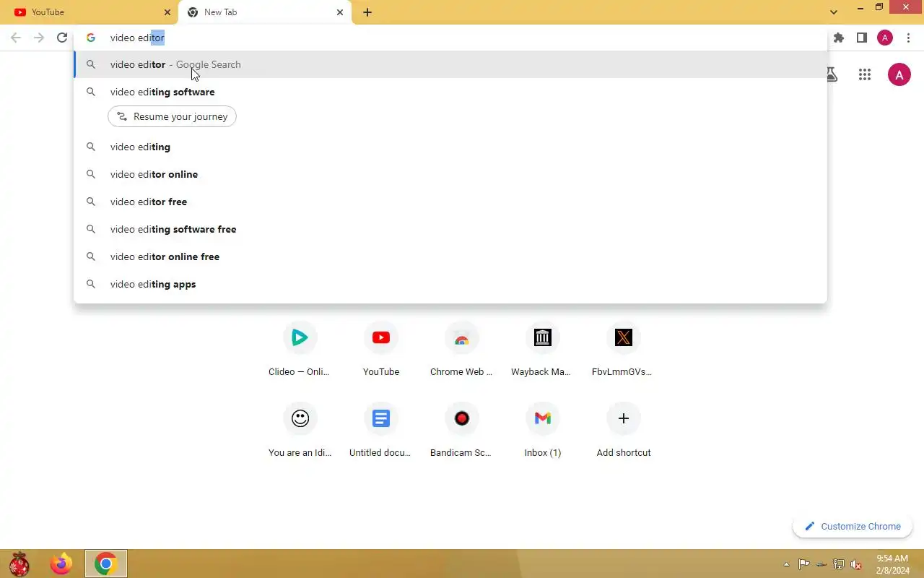Open the Clideo shortcut
The image size is (924, 578).
coord(300,350)
